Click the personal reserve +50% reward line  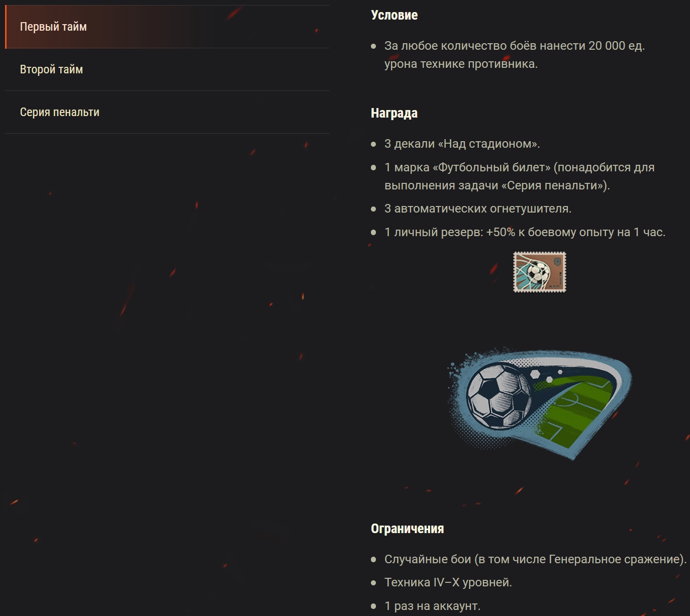(x=525, y=232)
